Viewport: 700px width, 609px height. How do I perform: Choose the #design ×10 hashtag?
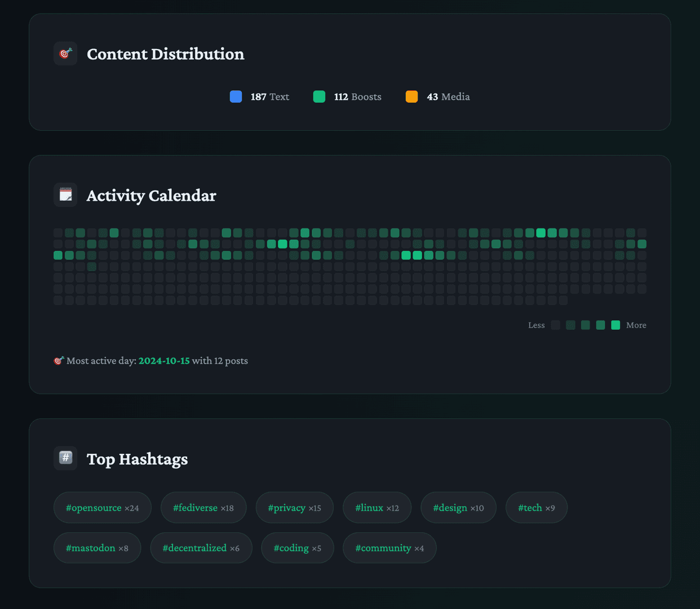(x=459, y=507)
